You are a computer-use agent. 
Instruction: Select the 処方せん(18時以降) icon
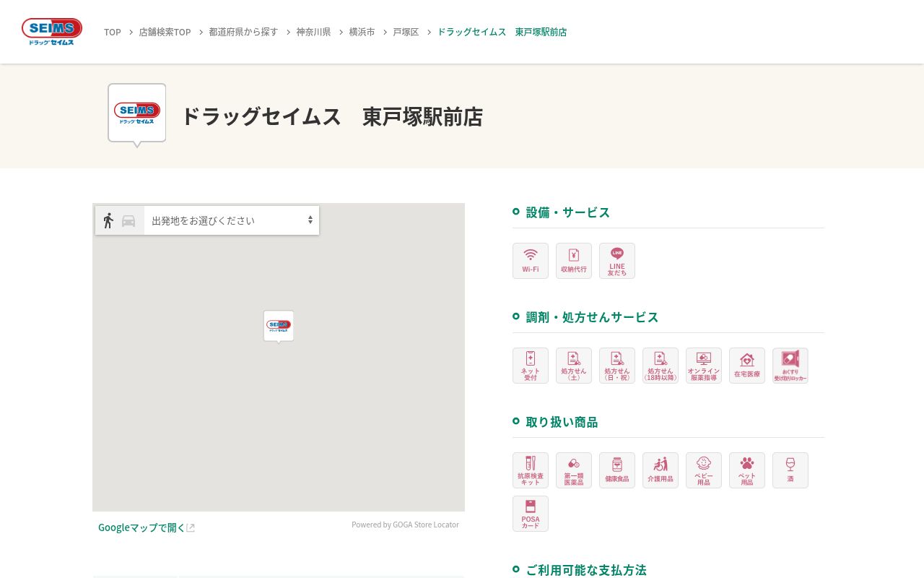[661, 366]
